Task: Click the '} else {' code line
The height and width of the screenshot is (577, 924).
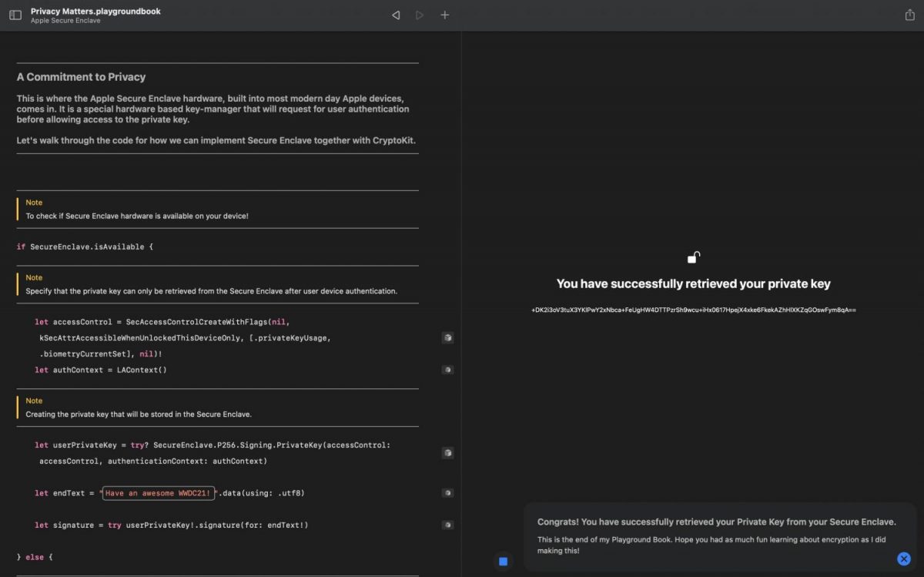Action: pos(35,557)
